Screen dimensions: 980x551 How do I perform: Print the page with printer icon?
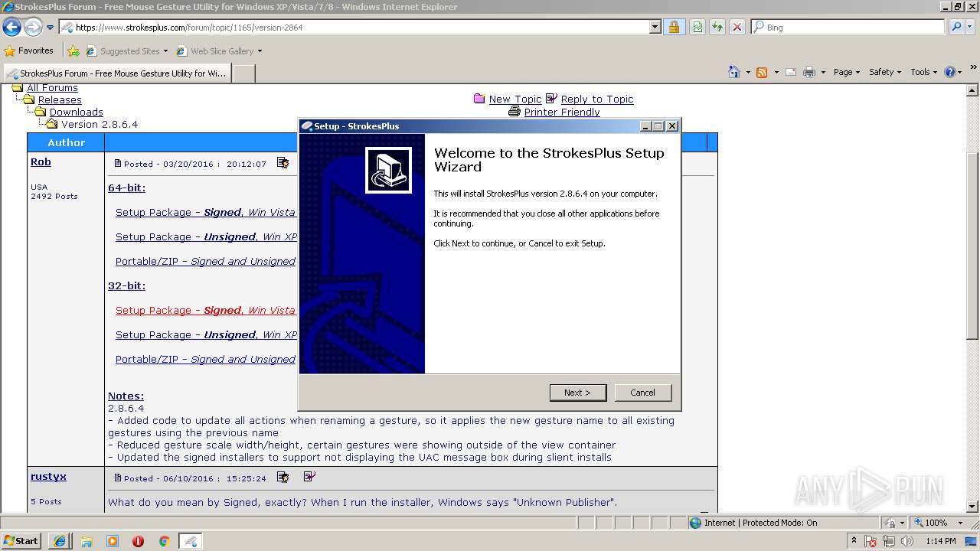click(809, 72)
